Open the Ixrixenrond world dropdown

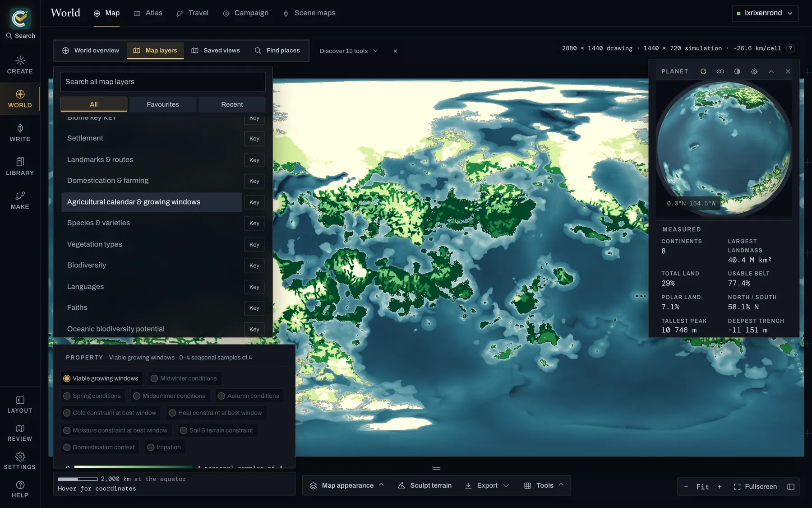coord(765,13)
